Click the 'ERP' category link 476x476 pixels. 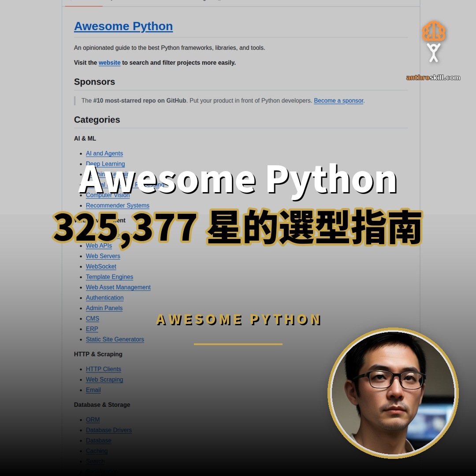(92, 329)
